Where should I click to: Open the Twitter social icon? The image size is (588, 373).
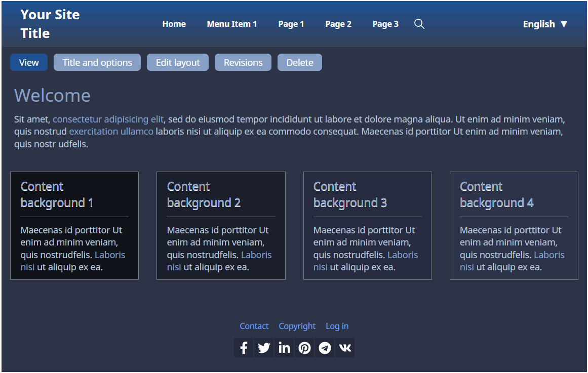264,348
